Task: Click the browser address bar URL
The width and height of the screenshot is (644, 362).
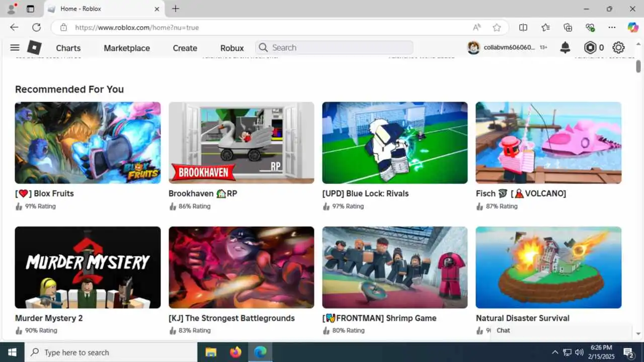Action: click(x=137, y=28)
